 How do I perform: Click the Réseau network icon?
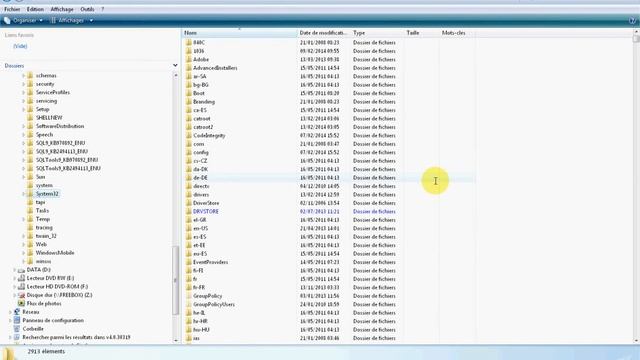click(17, 312)
